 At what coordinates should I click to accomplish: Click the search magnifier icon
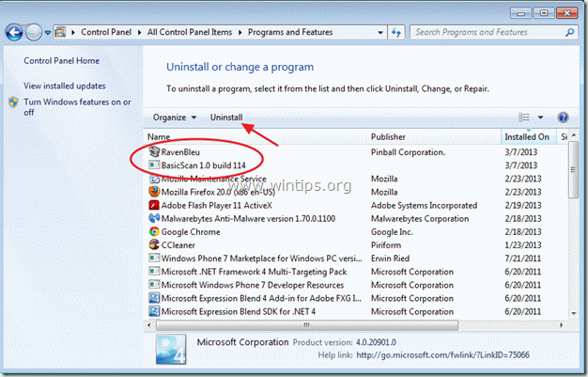coord(570,32)
